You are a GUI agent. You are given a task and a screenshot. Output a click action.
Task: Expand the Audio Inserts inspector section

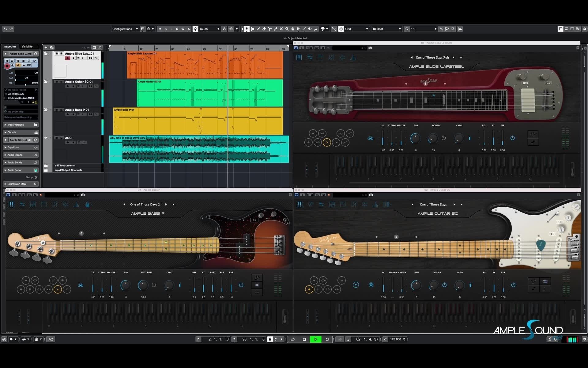[21, 155]
